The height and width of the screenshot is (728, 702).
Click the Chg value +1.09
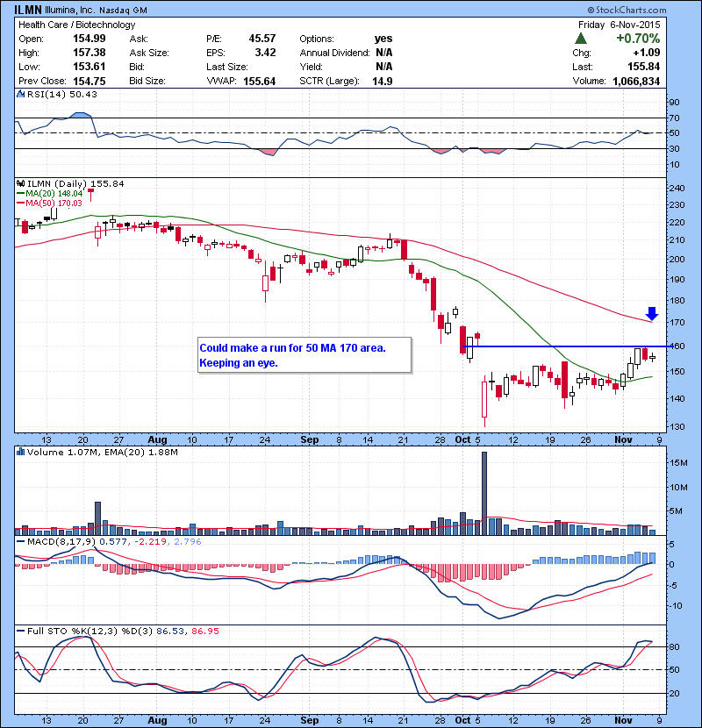point(646,53)
